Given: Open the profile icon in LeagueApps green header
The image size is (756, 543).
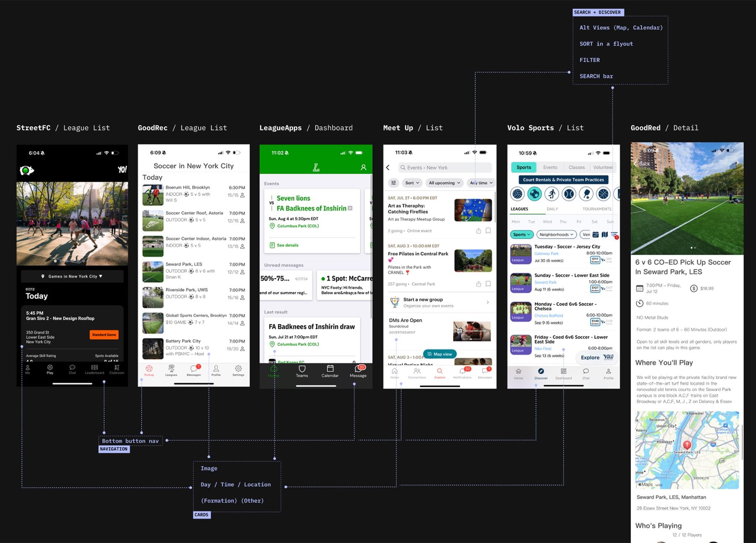Looking at the screenshot, I should click(364, 167).
